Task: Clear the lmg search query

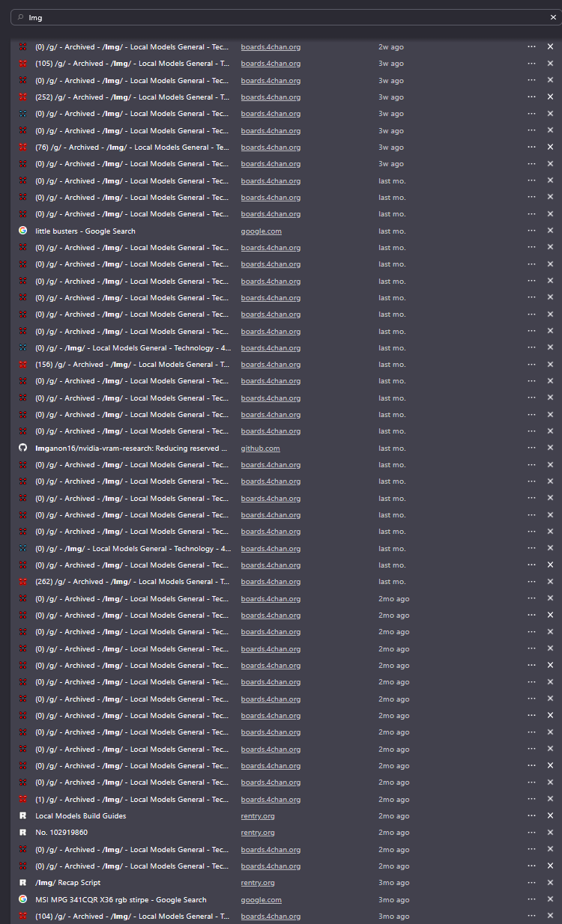Action: click(x=553, y=17)
